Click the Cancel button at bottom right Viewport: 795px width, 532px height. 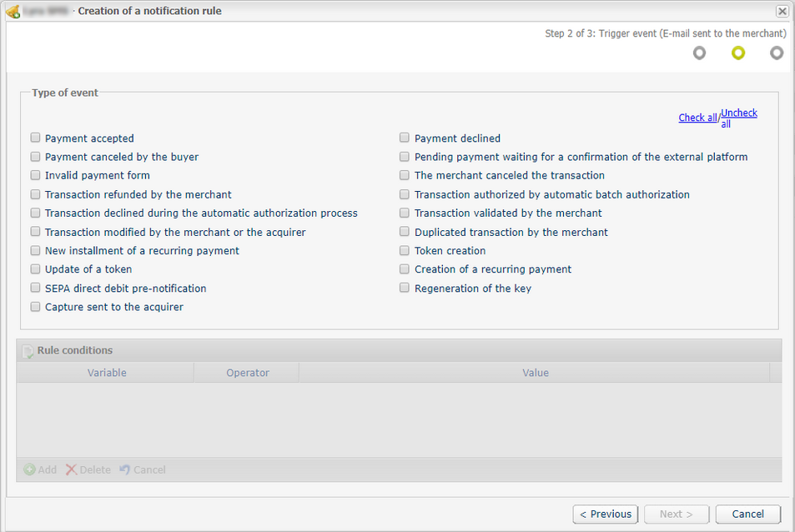click(747, 514)
